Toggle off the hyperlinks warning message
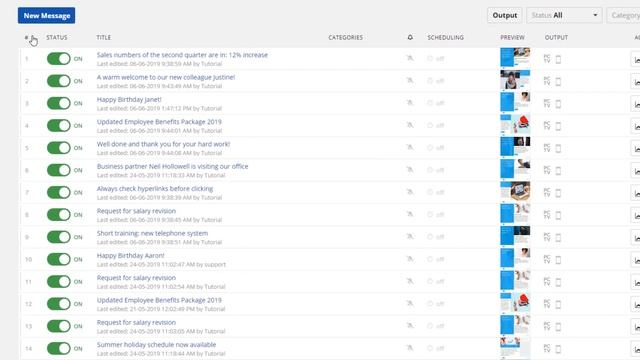Viewport: 640px width, 360px height. coord(59,192)
